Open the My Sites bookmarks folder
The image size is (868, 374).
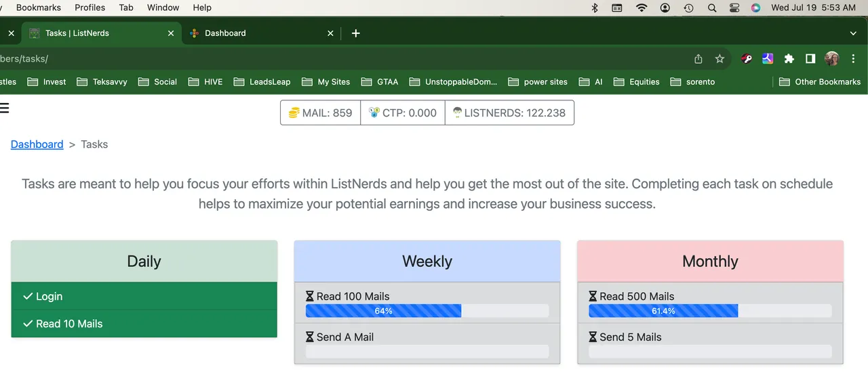325,82
